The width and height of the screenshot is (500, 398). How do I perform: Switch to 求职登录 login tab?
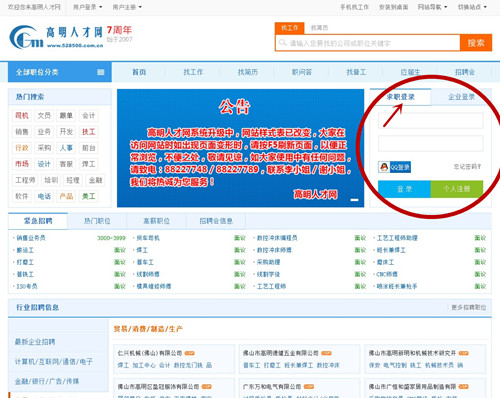pyautogui.click(x=400, y=97)
